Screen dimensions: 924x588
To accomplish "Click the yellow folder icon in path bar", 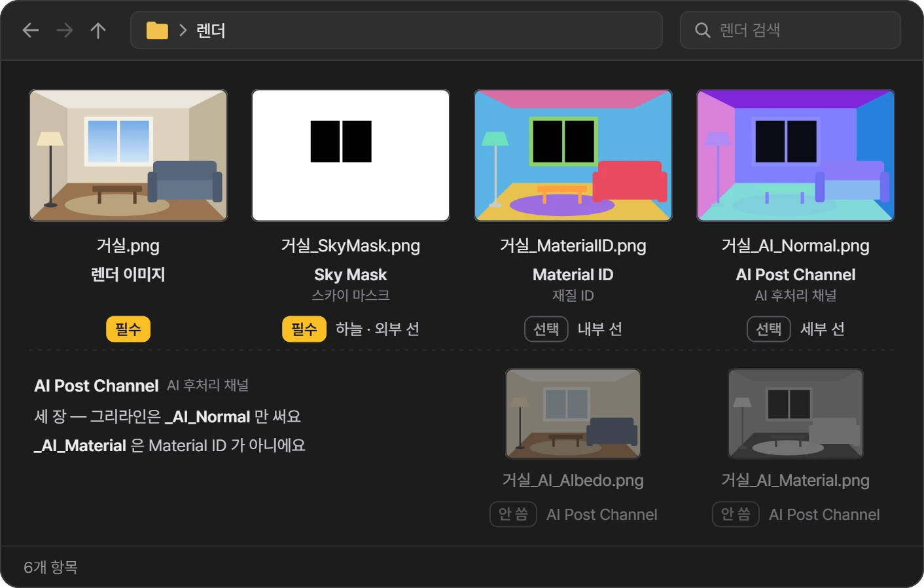I will click(x=157, y=30).
